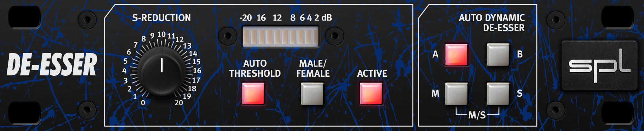Click the M/S bracket label
Image resolution: width=644 pixels, height=131 pixels.
[x=477, y=115]
